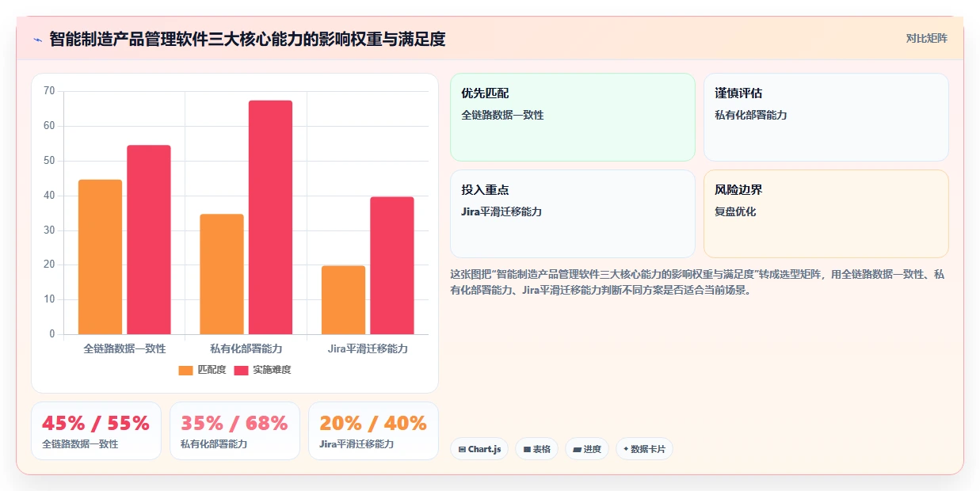Click the y-axis value 40
This screenshot has height=491, width=980.
(49, 196)
